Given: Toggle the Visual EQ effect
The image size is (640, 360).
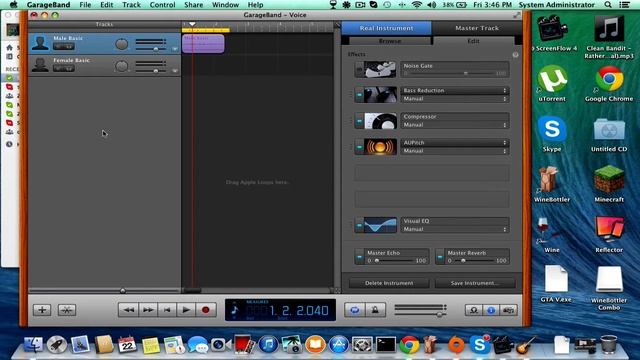Looking at the screenshot, I should [x=359, y=225].
